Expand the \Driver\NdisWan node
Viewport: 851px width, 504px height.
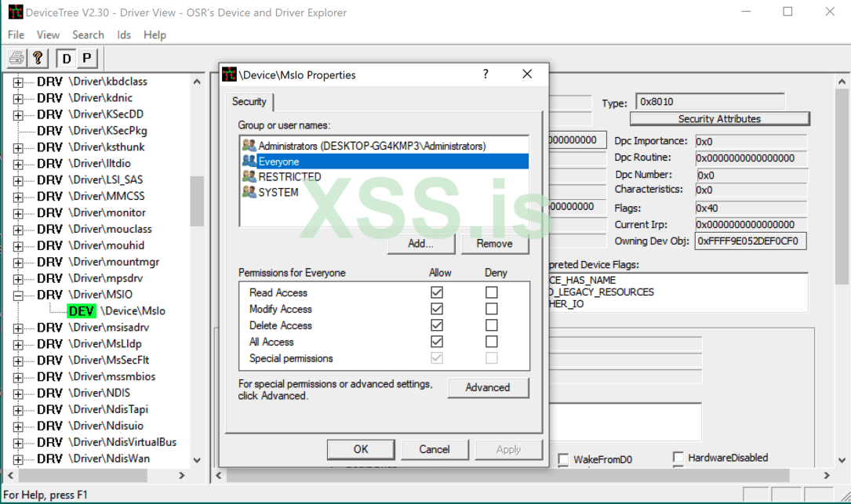(x=18, y=459)
